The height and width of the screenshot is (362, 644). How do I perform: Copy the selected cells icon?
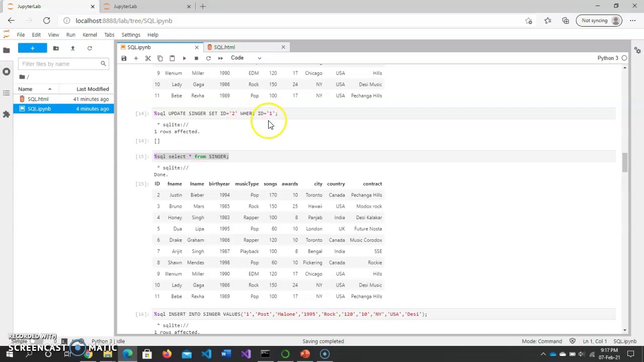point(160,58)
